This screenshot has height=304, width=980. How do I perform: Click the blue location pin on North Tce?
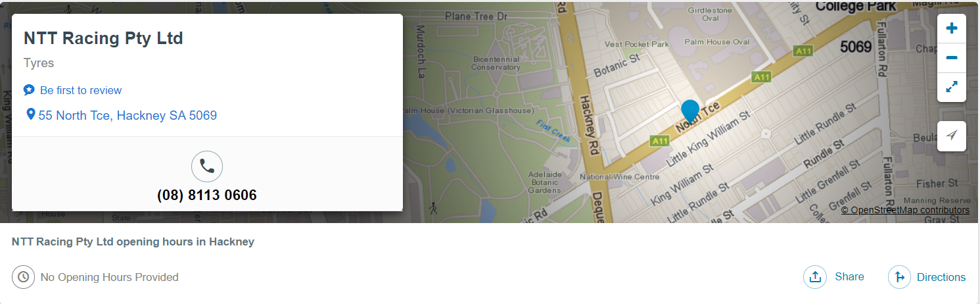click(689, 111)
